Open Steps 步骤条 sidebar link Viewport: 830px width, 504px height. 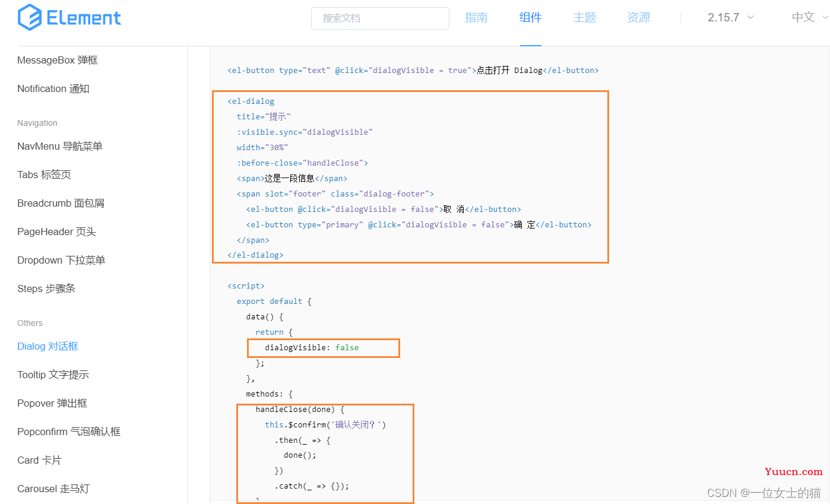(46, 289)
